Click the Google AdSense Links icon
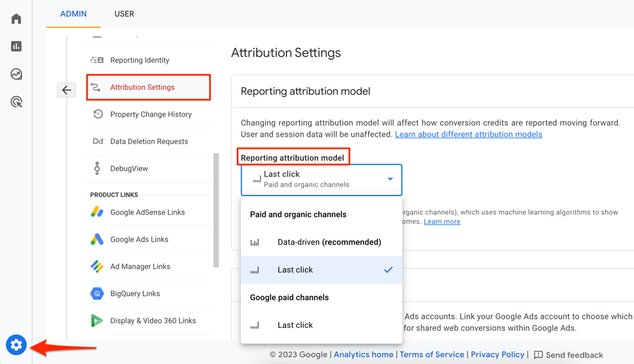Screen dimensions: 634x364 coord(97,212)
